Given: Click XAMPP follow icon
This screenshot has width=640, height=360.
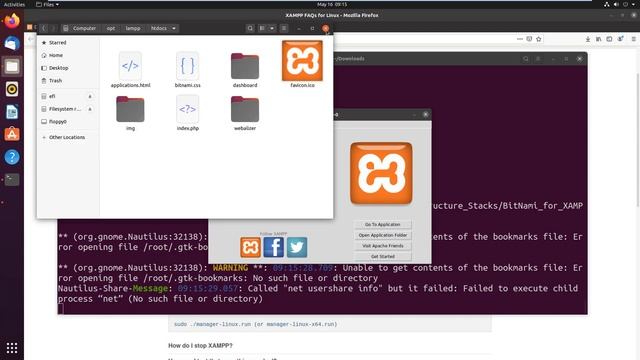Looking at the screenshot, I should pyautogui.click(x=250, y=247).
